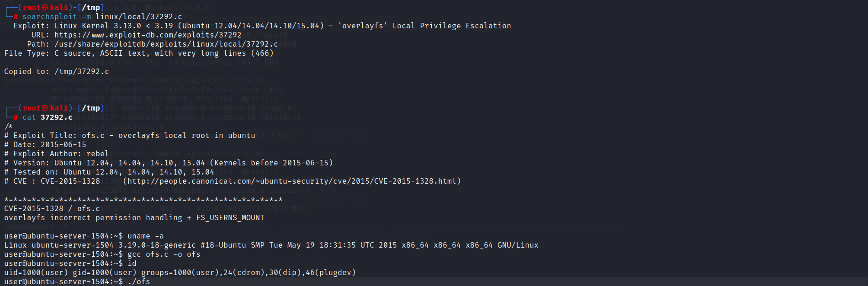
Task: Click the Exploit Author: rebel line
Action: [x=57, y=154]
